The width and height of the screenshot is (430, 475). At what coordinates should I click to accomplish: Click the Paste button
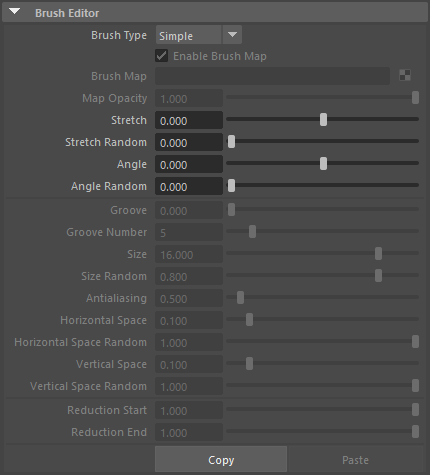[355, 460]
